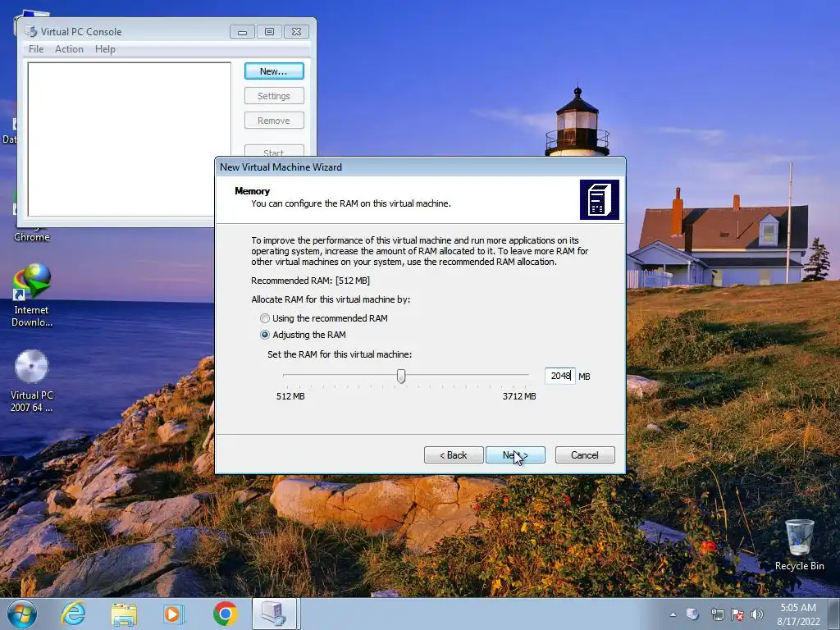
Task: Open File menu in Virtual PC Console
Action: click(x=36, y=48)
